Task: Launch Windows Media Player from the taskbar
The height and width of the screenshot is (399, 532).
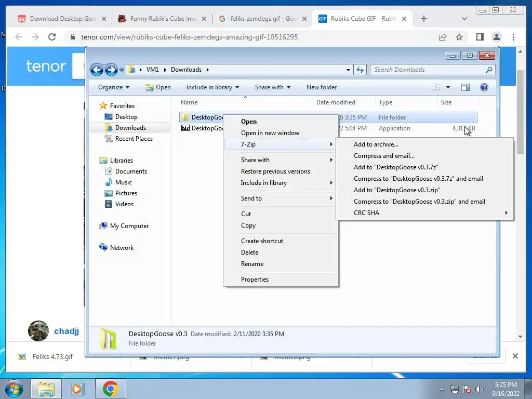Action: [78, 389]
